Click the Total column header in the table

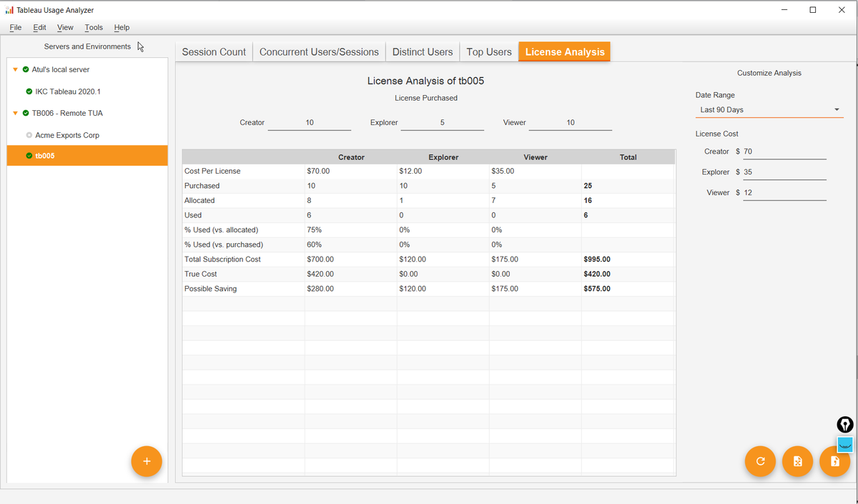(x=628, y=157)
